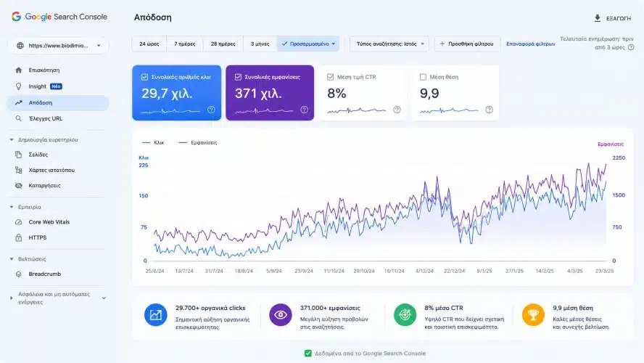Click the padlock icon beside HTTPS
Image resolution: width=644 pixels, height=363 pixels.
coord(18,237)
